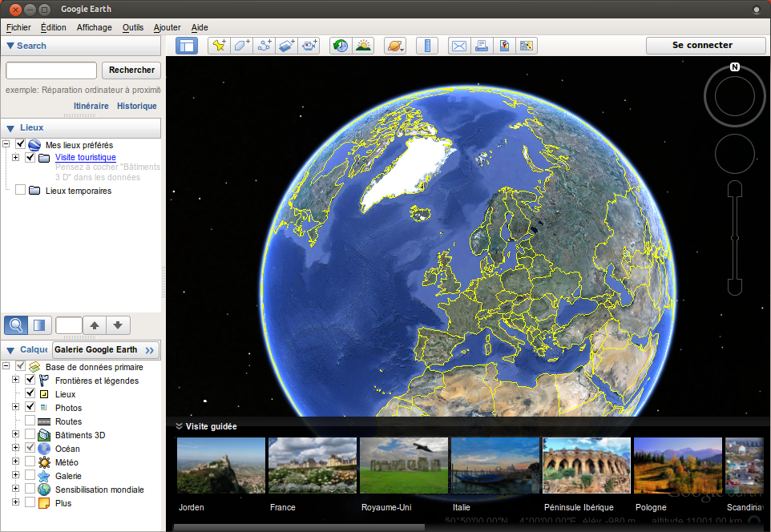This screenshot has height=532, width=771.
Task: Click the email envelope icon
Action: [x=458, y=46]
